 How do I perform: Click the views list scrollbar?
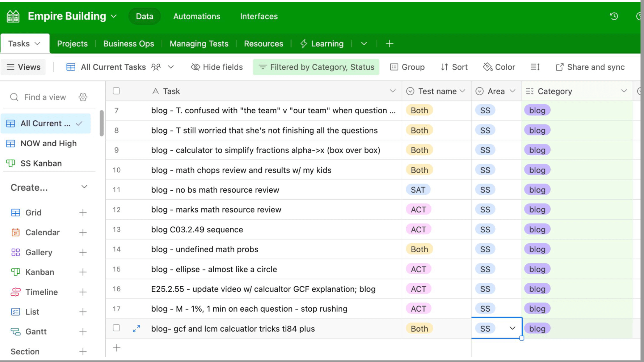pyautogui.click(x=101, y=123)
